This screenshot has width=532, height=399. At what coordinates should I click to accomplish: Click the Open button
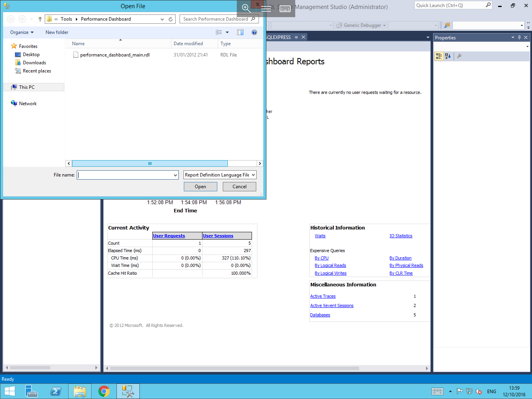click(200, 186)
